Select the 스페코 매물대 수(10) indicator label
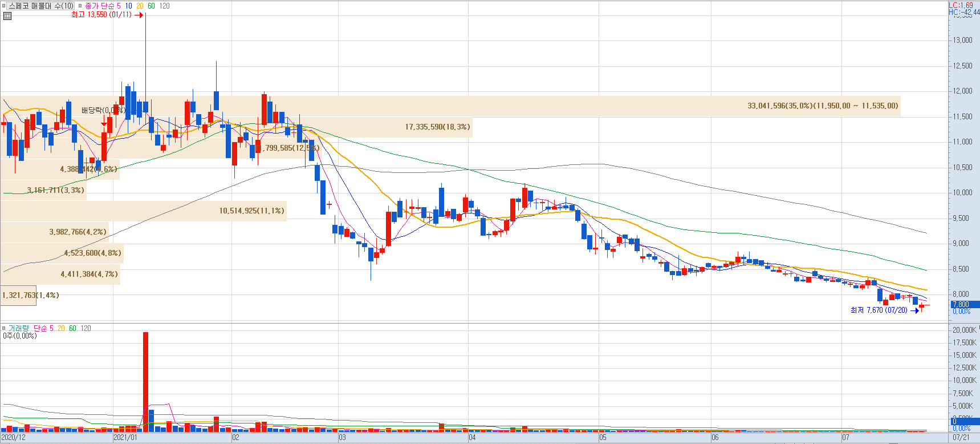 [x=40, y=6]
